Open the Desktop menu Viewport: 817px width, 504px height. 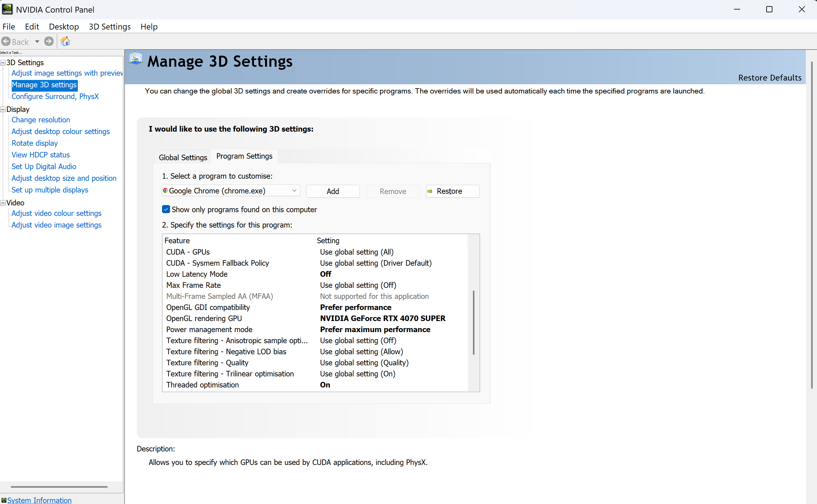click(64, 27)
